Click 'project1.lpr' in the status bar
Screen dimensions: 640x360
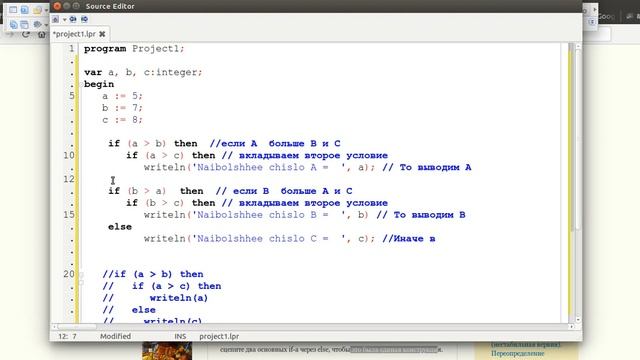219,336
